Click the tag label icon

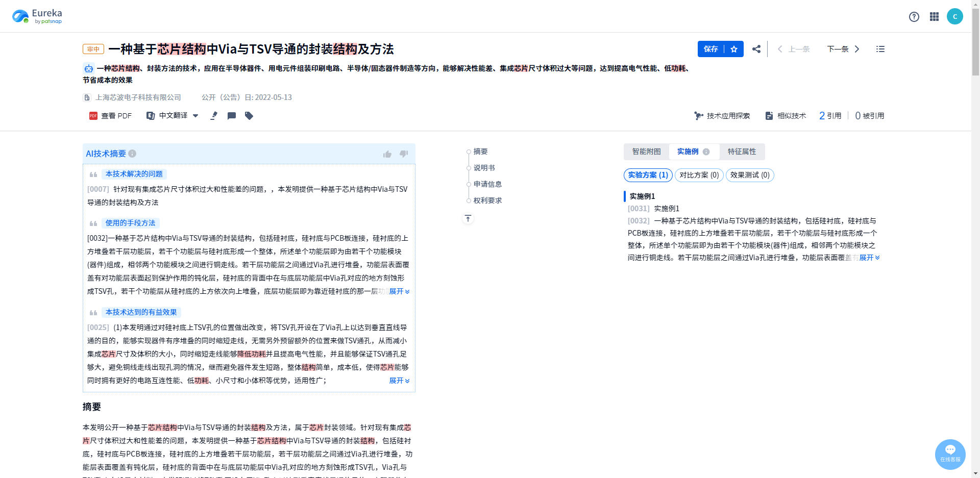point(249,116)
